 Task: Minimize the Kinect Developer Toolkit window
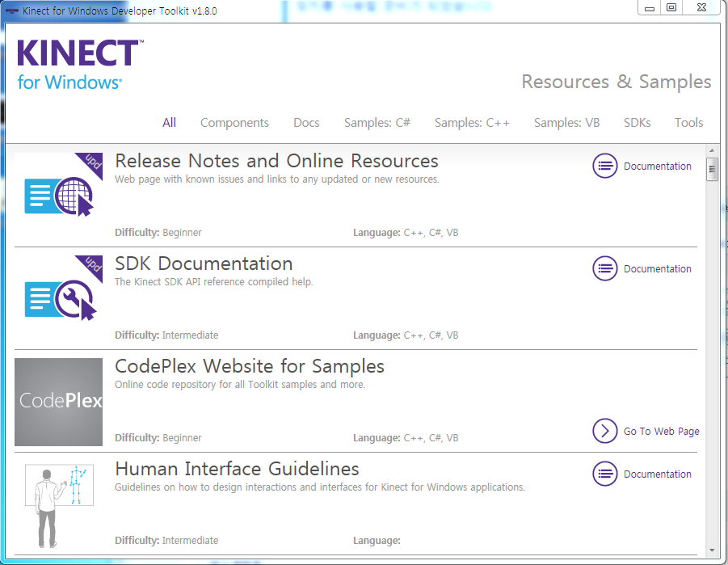coord(650,8)
